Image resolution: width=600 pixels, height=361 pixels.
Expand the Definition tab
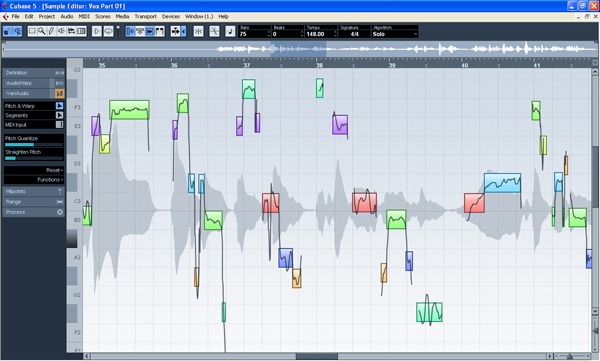pyautogui.click(x=33, y=73)
